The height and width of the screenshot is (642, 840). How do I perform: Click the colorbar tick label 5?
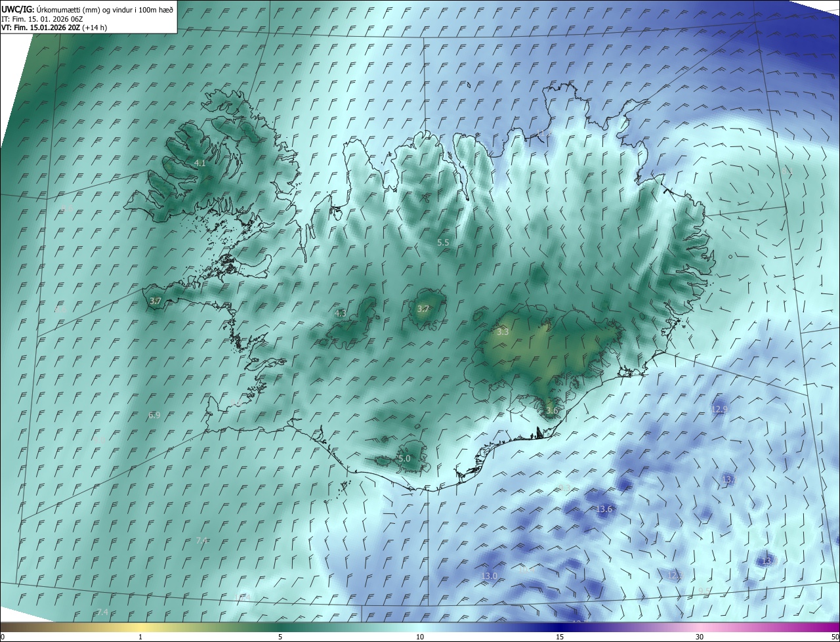[280, 637]
